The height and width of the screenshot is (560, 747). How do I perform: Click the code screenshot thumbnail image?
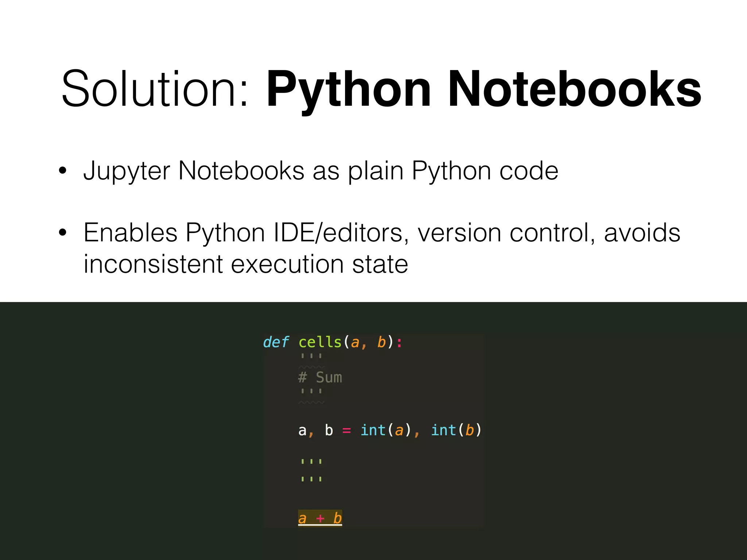click(373, 430)
